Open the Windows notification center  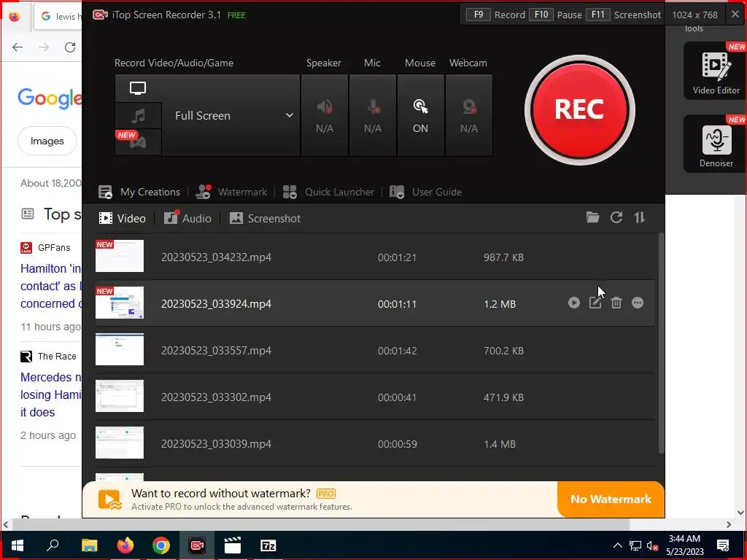click(723, 545)
